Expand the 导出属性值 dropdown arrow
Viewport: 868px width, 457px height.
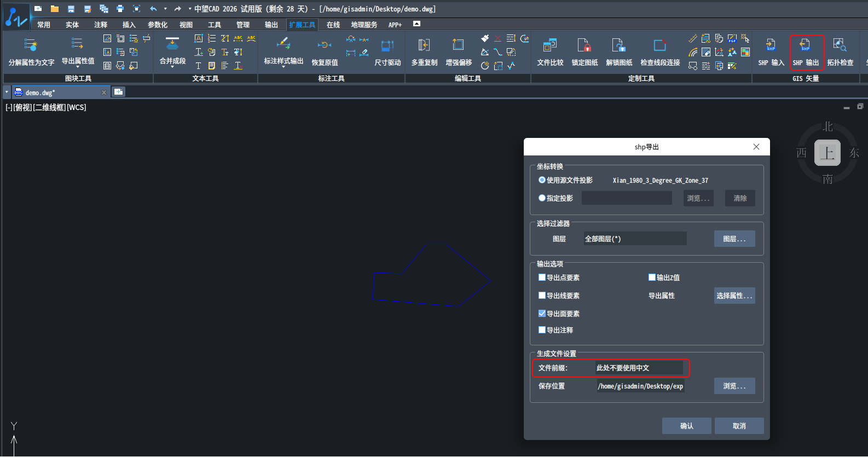click(78, 67)
